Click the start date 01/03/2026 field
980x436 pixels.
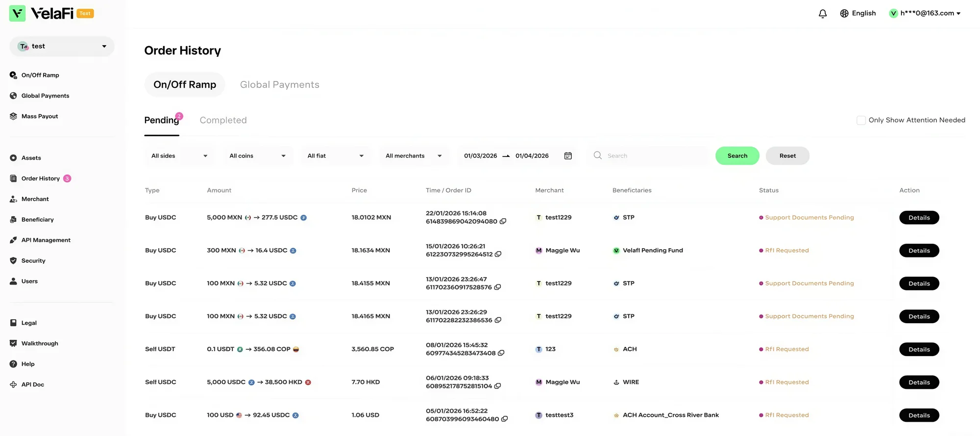pyautogui.click(x=480, y=156)
